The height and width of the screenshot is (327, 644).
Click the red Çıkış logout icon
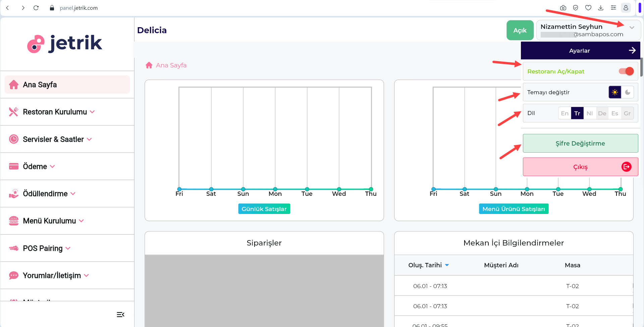[626, 167]
